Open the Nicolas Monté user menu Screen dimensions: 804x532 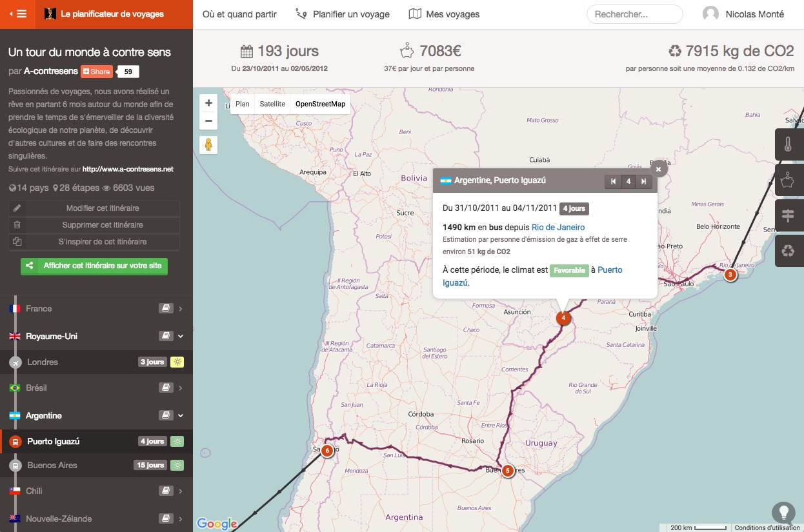pos(743,14)
